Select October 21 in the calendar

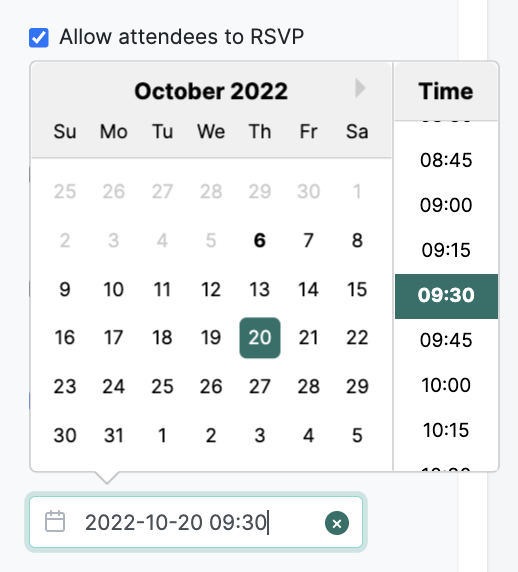coord(309,337)
